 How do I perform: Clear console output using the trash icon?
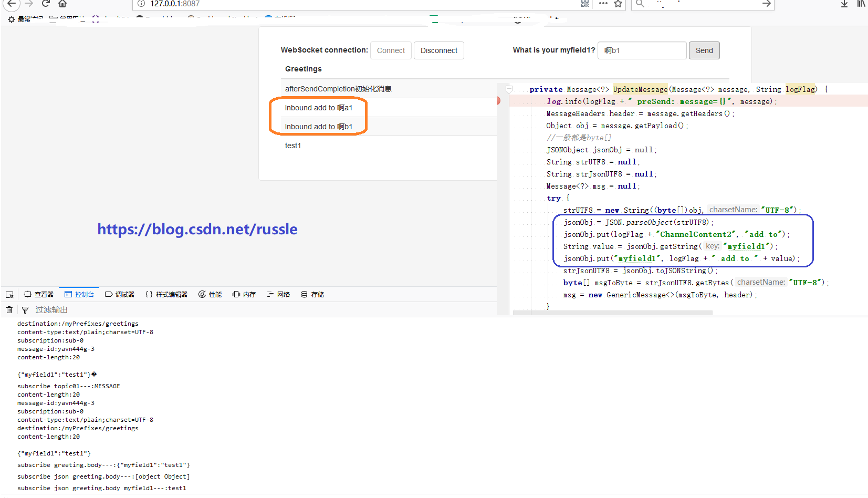tap(9, 309)
